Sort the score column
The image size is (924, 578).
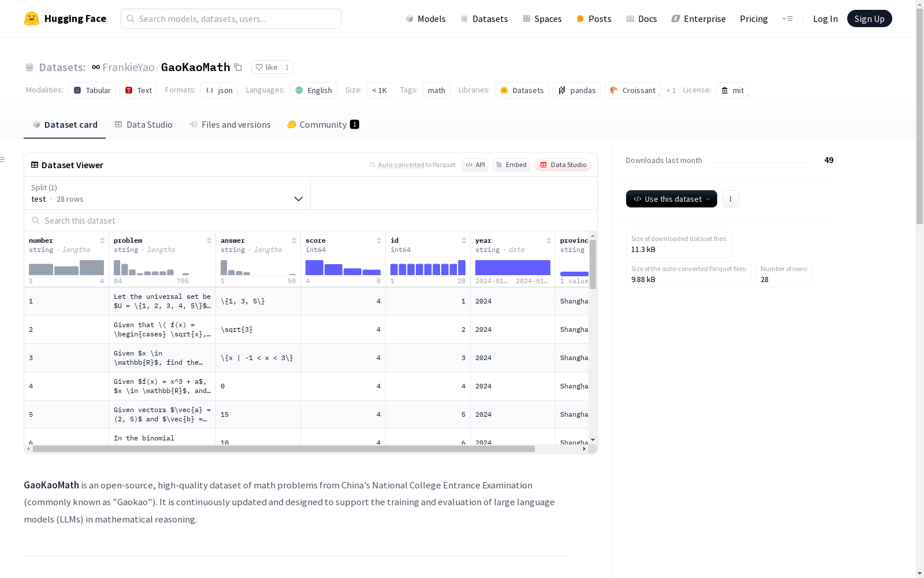[379, 240]
